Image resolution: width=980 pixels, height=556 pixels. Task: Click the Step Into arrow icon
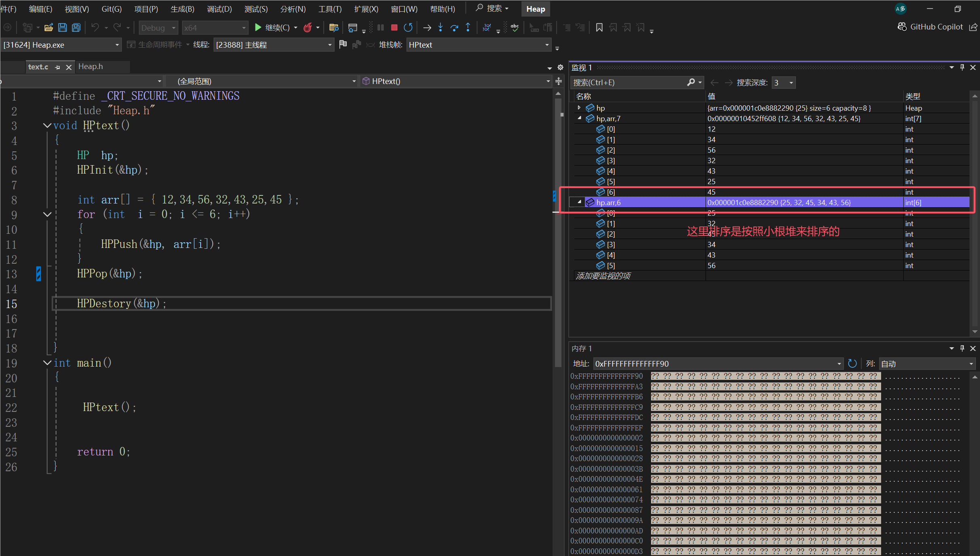(x=440, y=27)
